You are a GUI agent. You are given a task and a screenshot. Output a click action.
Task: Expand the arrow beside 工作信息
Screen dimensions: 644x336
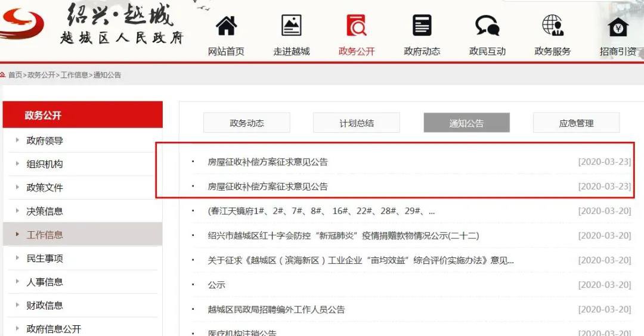click(17, 234)
